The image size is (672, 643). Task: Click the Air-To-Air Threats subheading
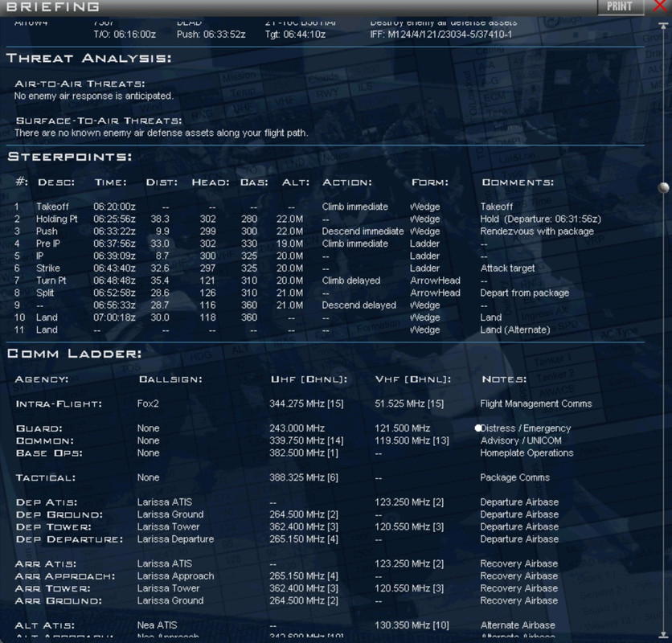(x=80, y=84)
